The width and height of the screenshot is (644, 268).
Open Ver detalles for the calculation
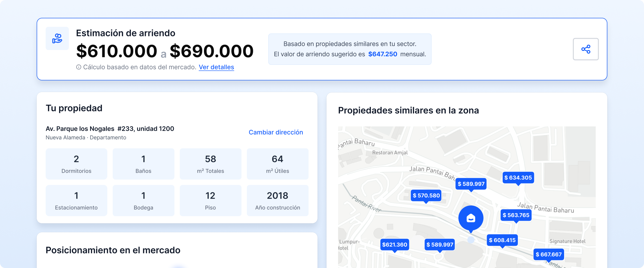pyautogui.click(x=216, y=67)
